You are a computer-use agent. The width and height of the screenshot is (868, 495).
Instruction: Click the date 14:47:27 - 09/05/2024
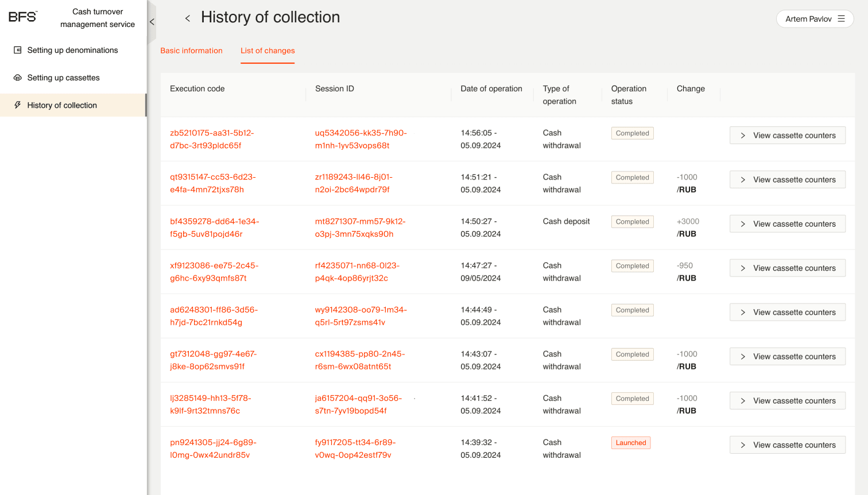pos(480,272)
